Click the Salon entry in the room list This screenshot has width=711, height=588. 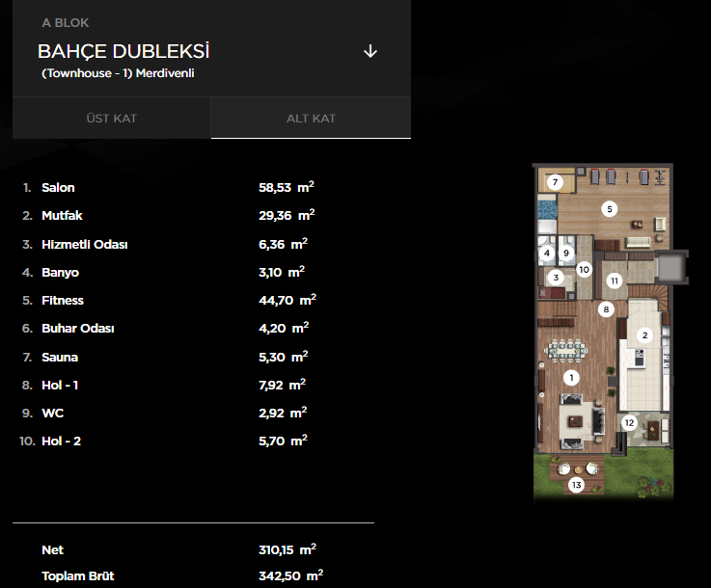coord(58,188)
